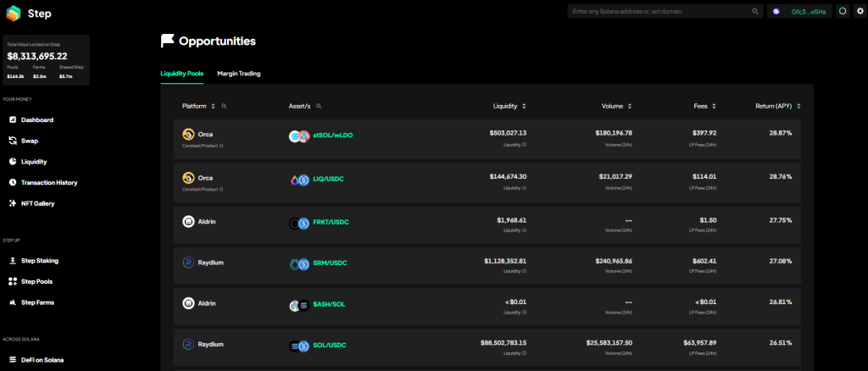Click the Step logo icon
The height and width of the screenshot is (371, 868).
(14, 14)
